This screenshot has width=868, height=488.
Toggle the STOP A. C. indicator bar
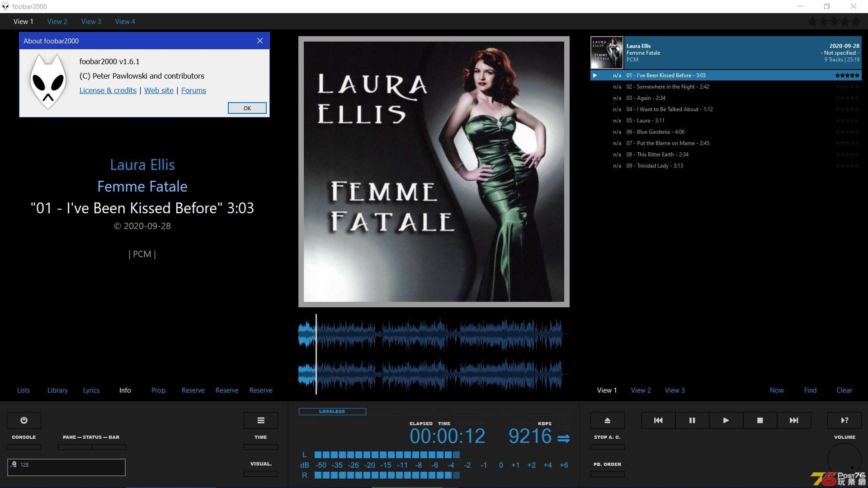tap(608, 447)
